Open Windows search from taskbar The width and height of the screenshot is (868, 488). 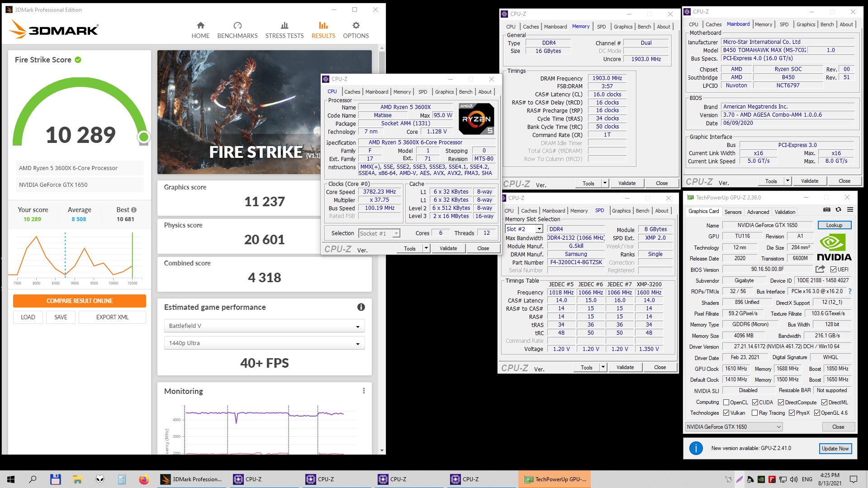(x=33, y=479)
